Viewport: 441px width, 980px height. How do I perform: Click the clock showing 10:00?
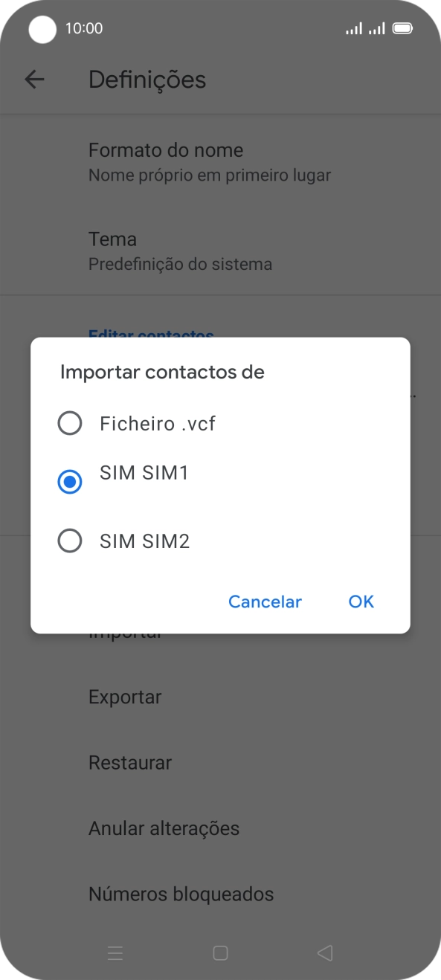tap(84, 28)
